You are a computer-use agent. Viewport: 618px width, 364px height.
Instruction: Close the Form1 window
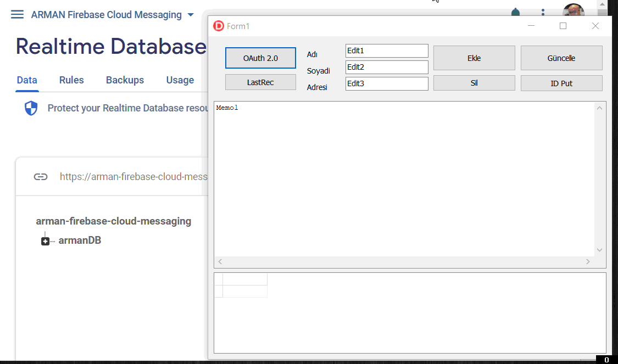(x=595, y=26)
